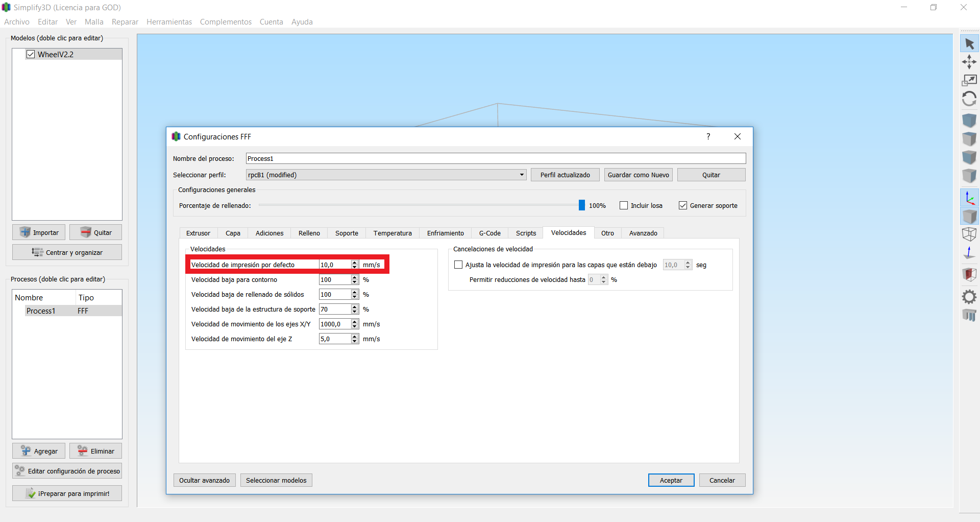The width and height of the screenshot is (980, 522).
Task: Open the Complementos menu
Action: pyautogui.click(x=226, y=22)
